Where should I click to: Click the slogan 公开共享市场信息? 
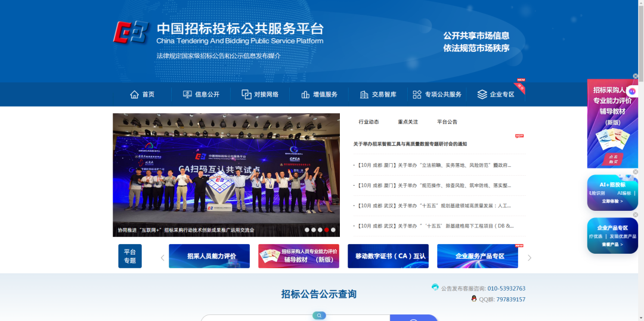coord(476,36)
